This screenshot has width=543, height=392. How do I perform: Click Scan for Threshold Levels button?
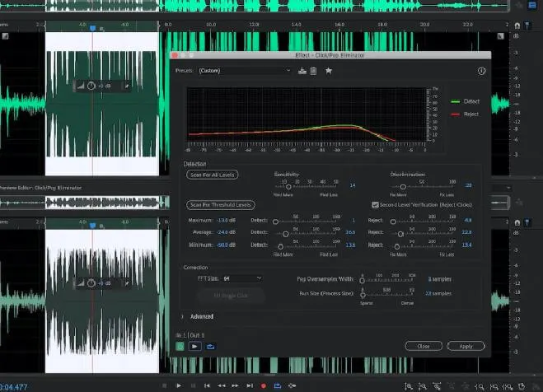(x=222, y=204)
